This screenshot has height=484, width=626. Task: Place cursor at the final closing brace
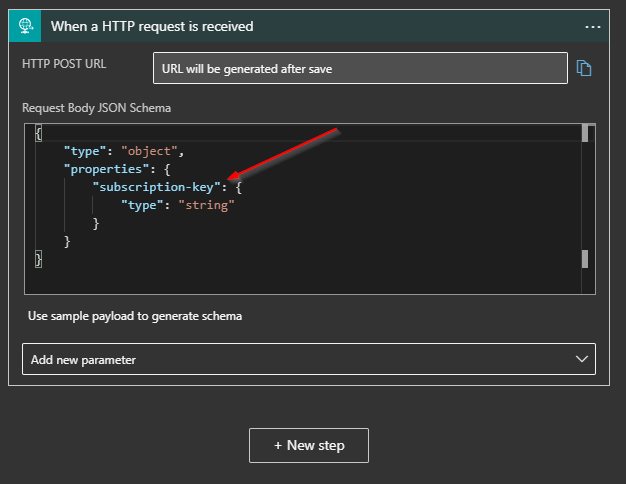[x=38, y=259]
